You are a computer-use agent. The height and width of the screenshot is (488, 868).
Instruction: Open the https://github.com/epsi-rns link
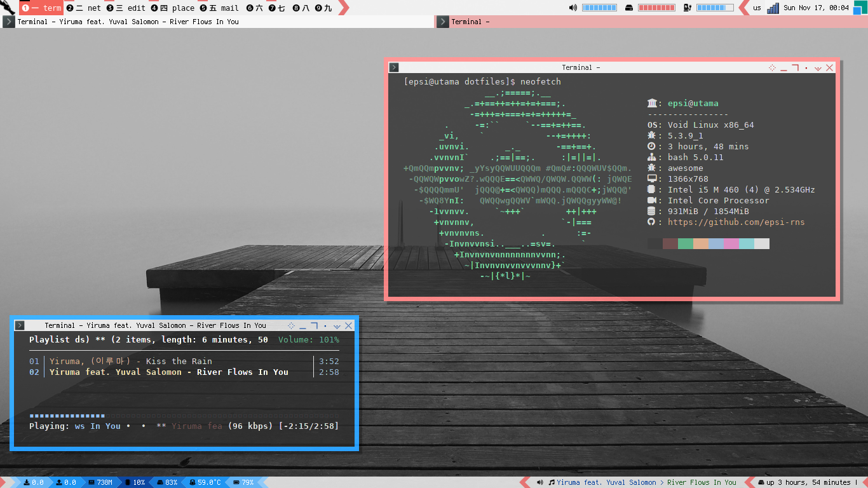point(736,222)
